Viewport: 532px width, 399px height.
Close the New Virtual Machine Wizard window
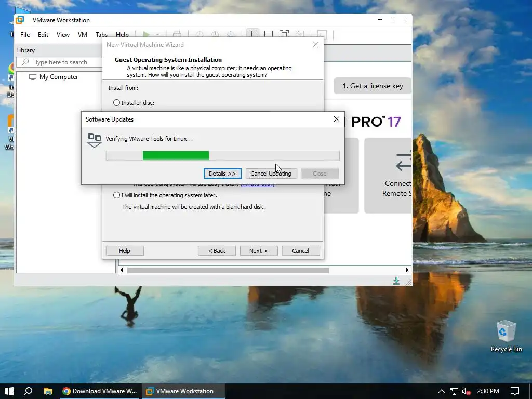point(315,45)
